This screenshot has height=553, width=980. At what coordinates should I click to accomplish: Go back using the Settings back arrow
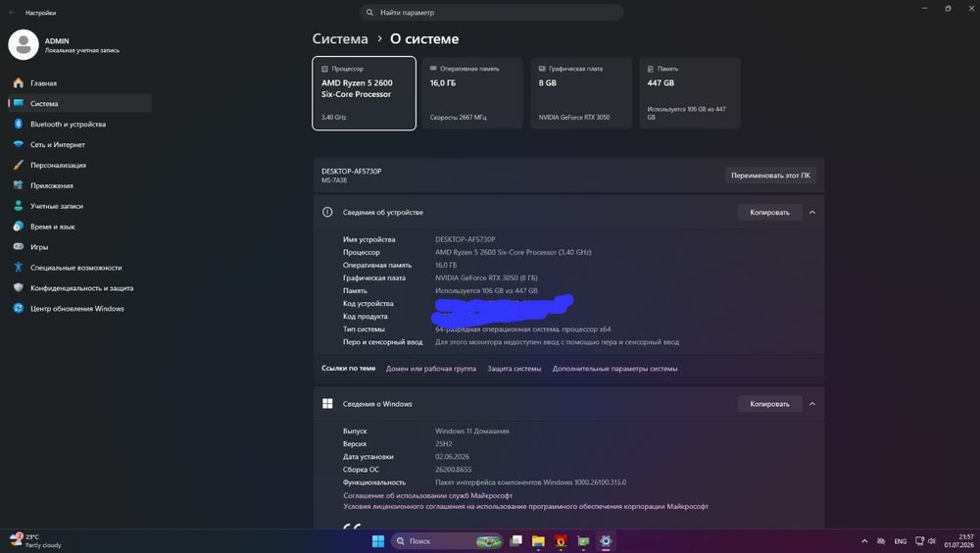[12, 13]
